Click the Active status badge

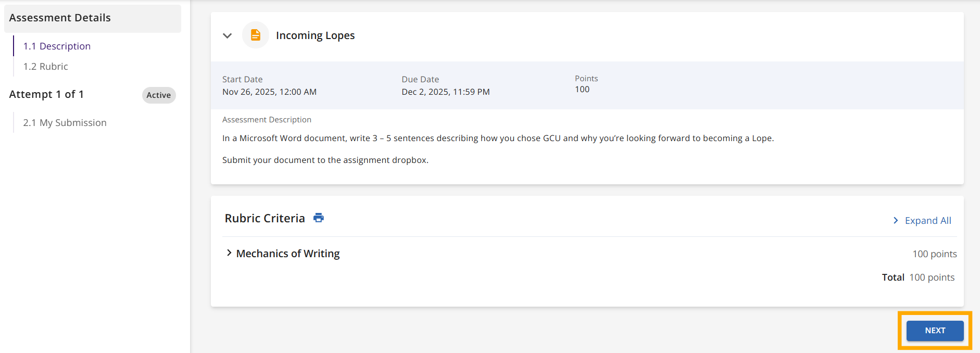coord(158,95)
